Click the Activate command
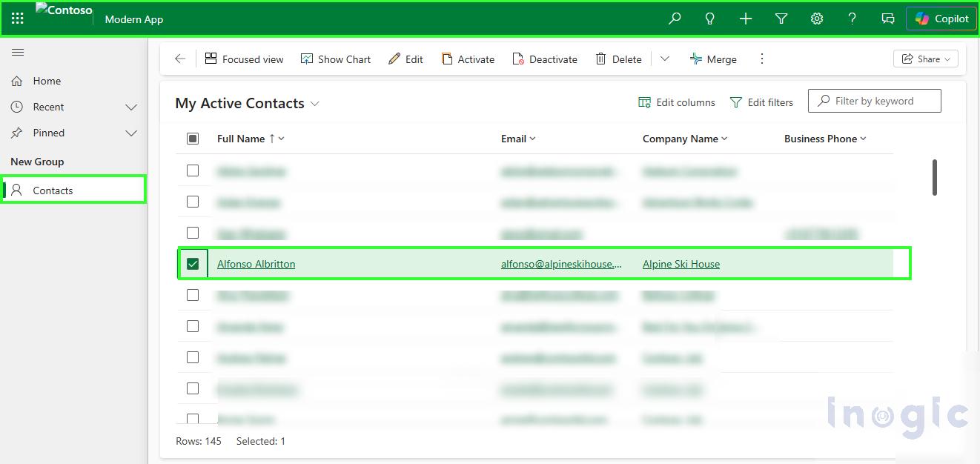 point(468,59)
